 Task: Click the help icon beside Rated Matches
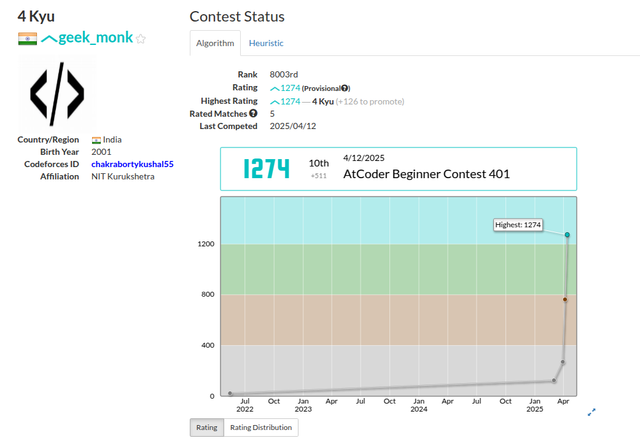click(x=253, y=113)
